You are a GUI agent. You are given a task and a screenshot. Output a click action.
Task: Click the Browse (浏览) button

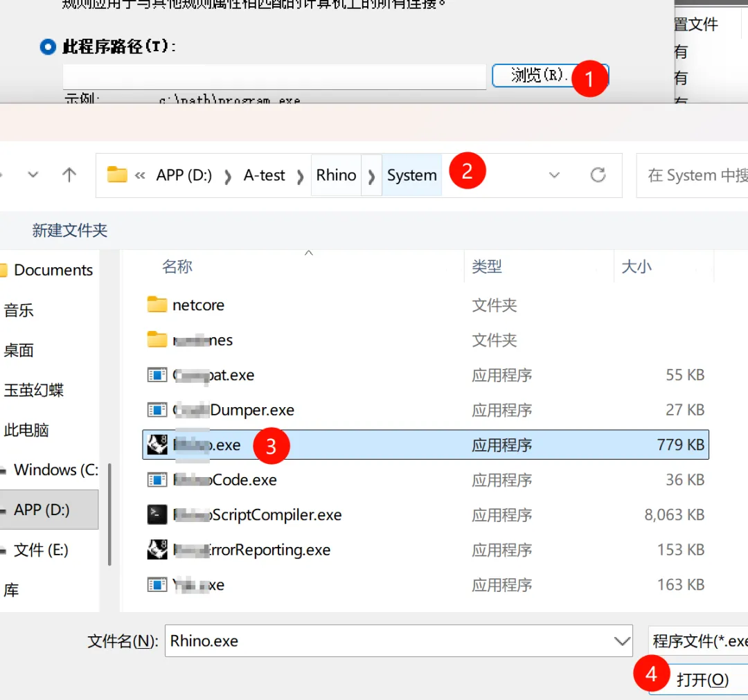[550, 75]
